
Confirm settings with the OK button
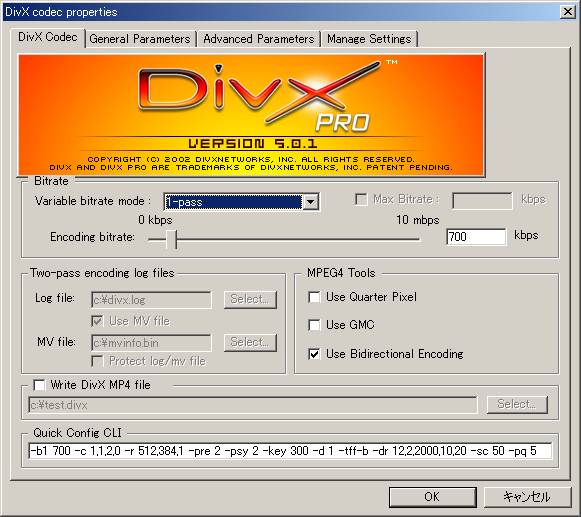coord(432,497)
